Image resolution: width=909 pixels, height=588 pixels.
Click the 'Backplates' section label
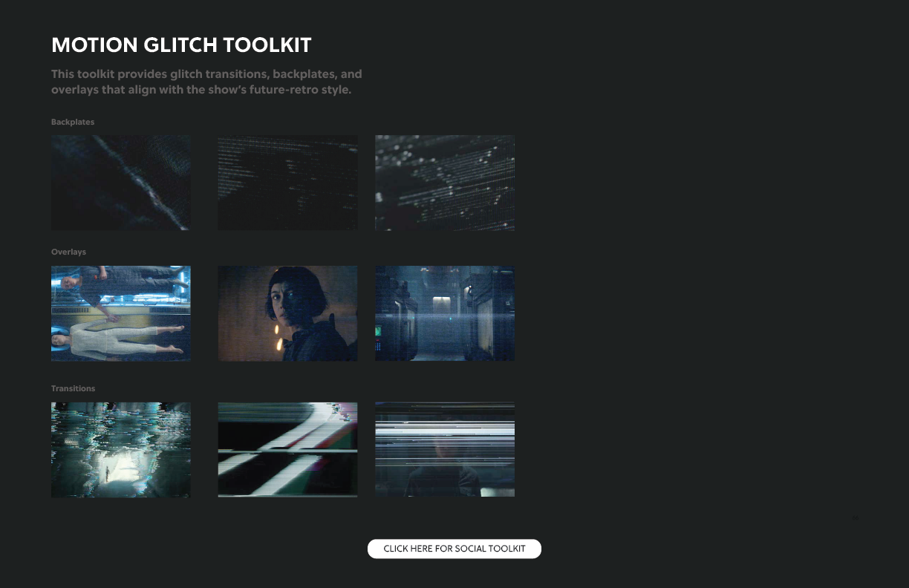point(73,122)
